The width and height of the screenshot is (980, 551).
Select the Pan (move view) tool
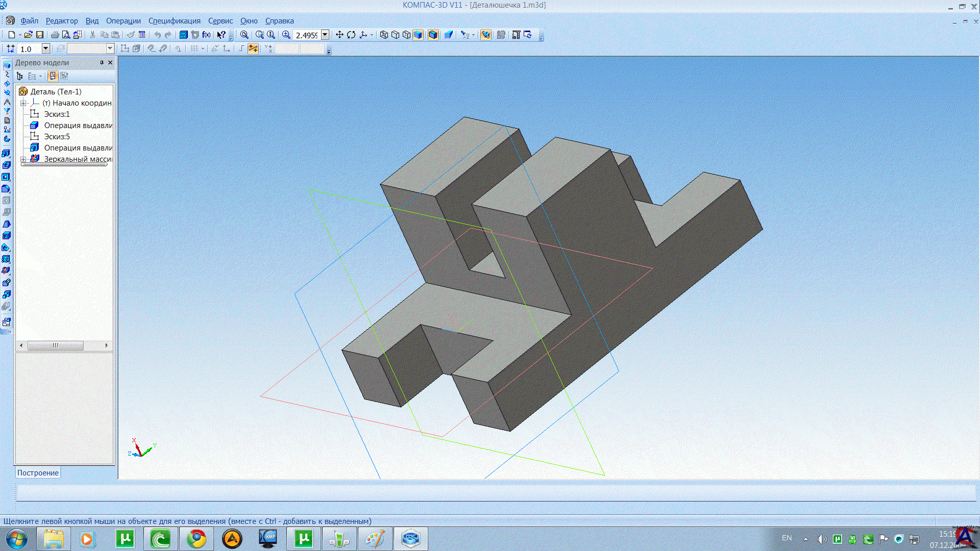point(339,35)
